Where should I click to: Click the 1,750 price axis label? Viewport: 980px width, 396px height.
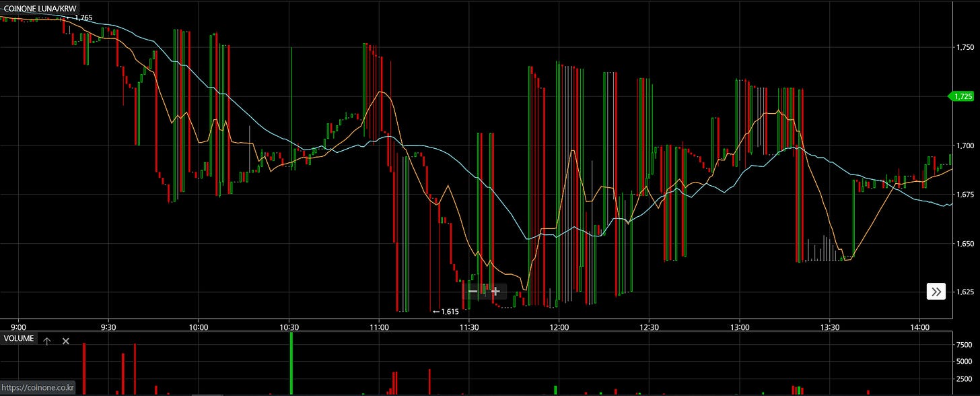[965, 48]
